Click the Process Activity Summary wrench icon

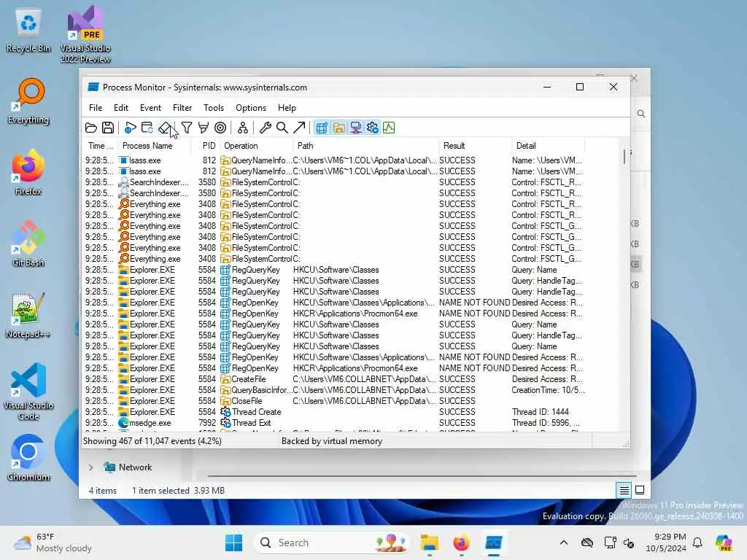pyautogui.click(x=266, y=128)
